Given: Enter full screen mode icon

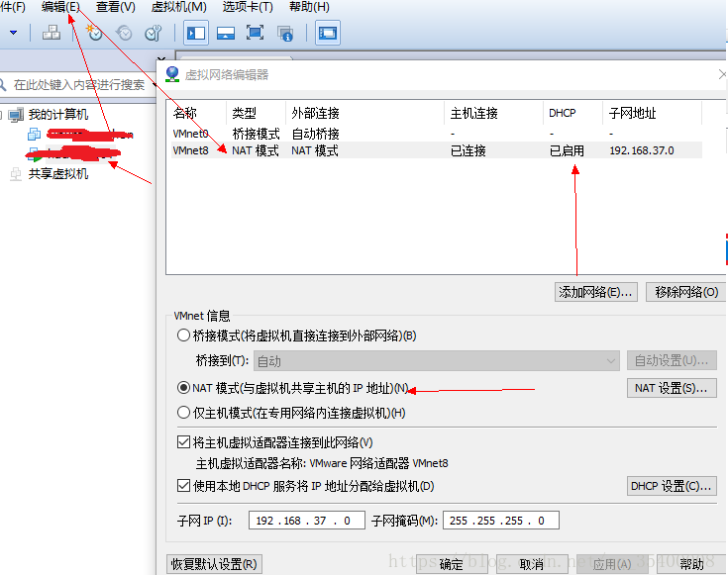Looking at the screenshot, I should click(255, 33).
